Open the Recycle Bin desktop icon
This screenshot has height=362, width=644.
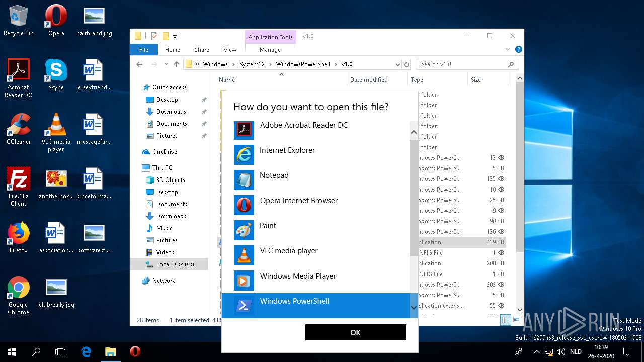click(x=19, y=22)
